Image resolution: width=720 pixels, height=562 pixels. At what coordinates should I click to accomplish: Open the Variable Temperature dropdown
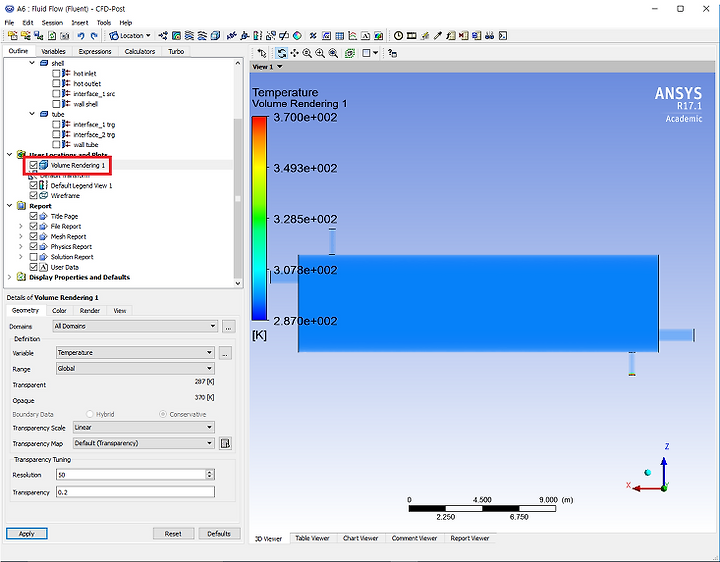pos(135,353)
